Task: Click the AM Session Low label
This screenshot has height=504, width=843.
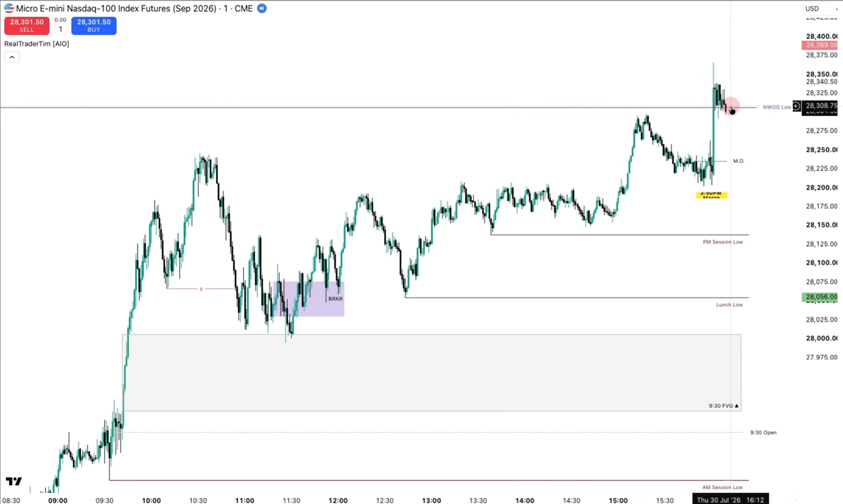Action: 722,487
